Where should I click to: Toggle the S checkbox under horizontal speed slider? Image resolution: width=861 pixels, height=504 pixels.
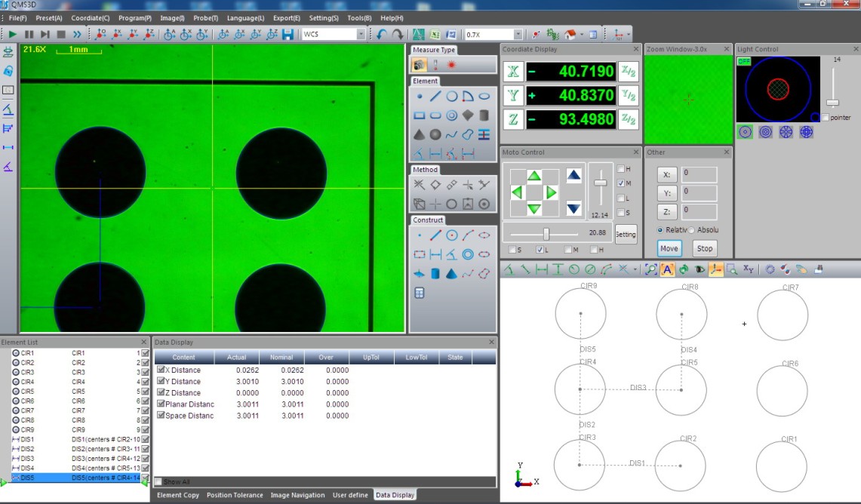point(512,250)
